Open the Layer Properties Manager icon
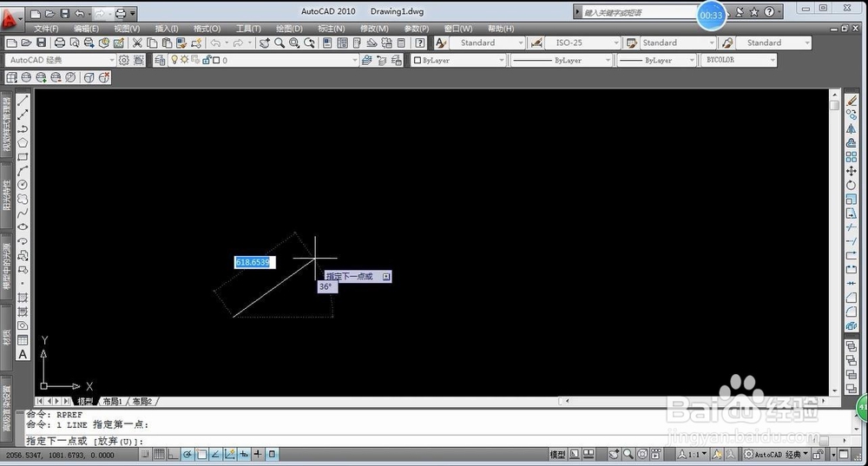 [x=160, y=61]
